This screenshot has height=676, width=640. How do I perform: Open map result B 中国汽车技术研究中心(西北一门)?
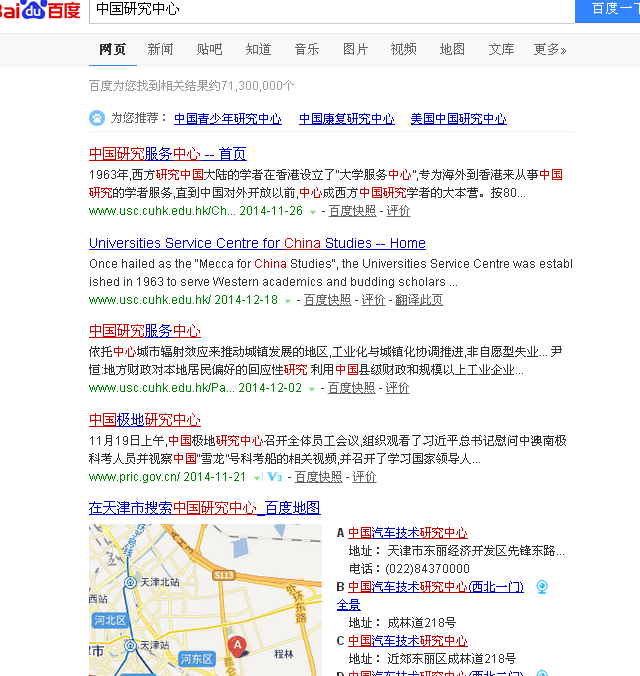point(436,587)
